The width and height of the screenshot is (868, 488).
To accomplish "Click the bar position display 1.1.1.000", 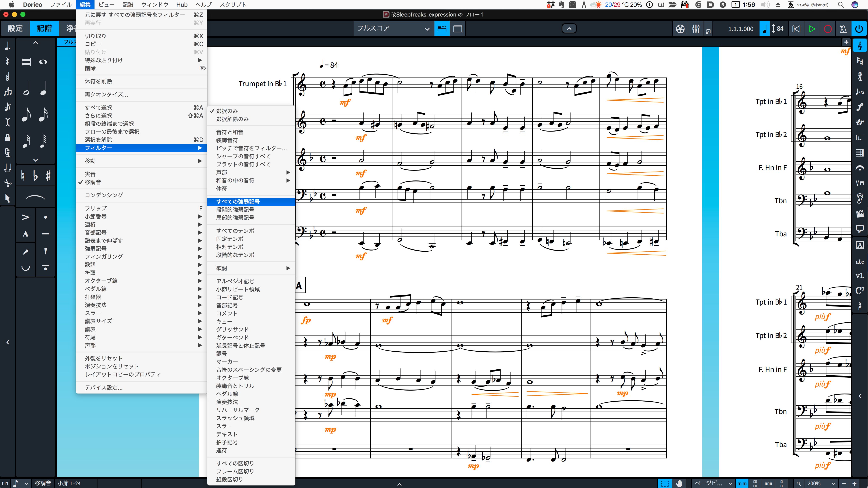I will 741,29.
